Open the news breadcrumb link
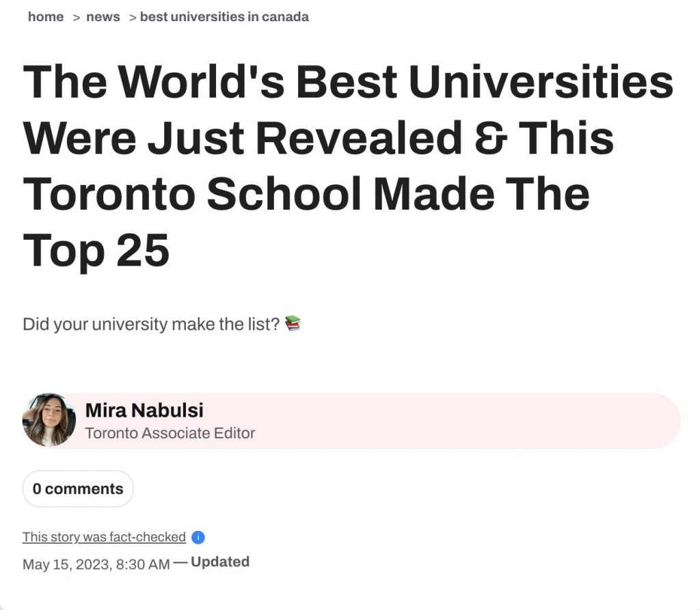Viewport: 700px width, 610px height. click(x=103, y=17)
